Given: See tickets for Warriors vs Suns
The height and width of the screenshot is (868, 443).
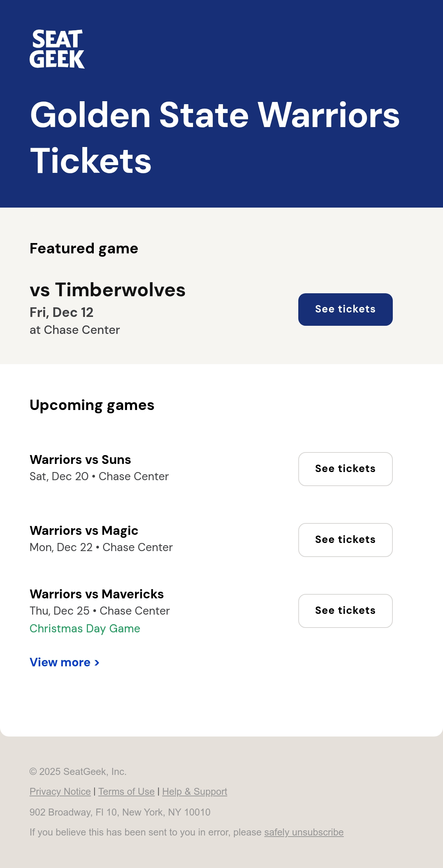Looking at the screenshot, I should coord(345,469).
